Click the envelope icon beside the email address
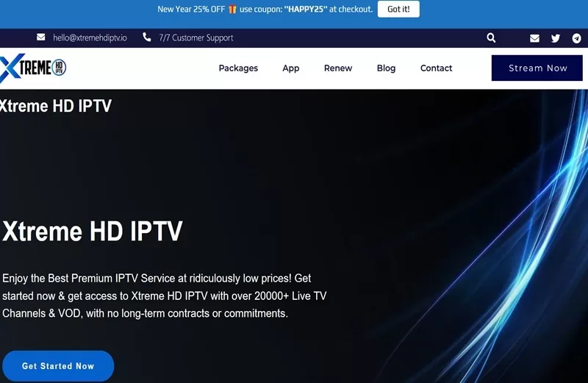The image size is (588, 383). 41,37
